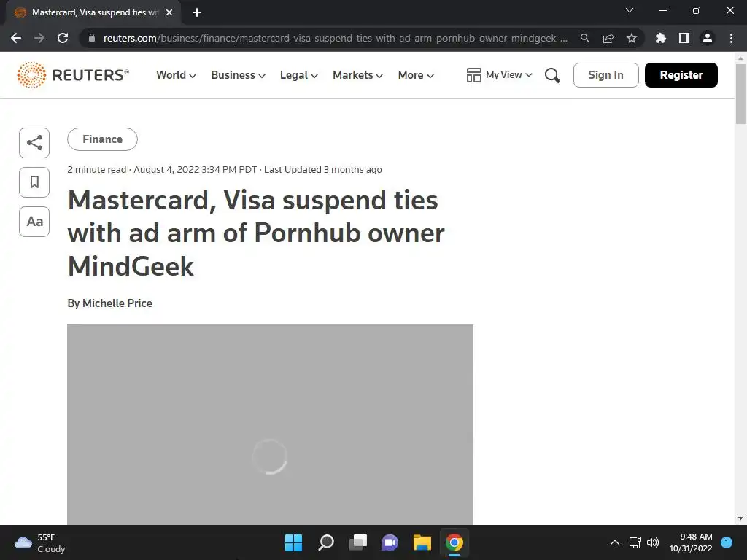Image resolution: width=747 pixels, height=560 pixels.
Task: Show hidden system tray icons
Action: tap(615, 542)
